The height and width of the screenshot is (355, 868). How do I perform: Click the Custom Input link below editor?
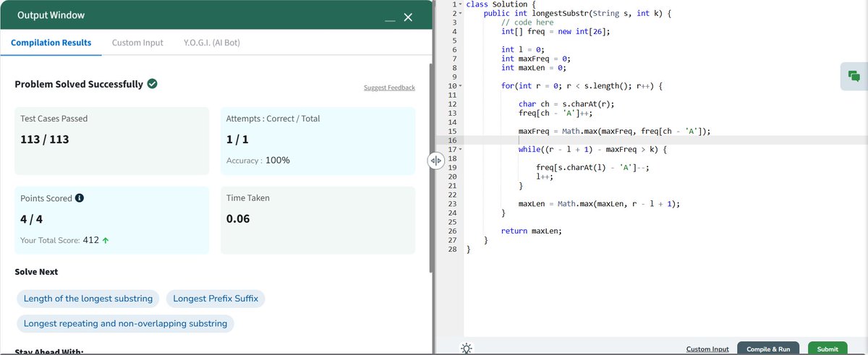[x=707, y=349]
